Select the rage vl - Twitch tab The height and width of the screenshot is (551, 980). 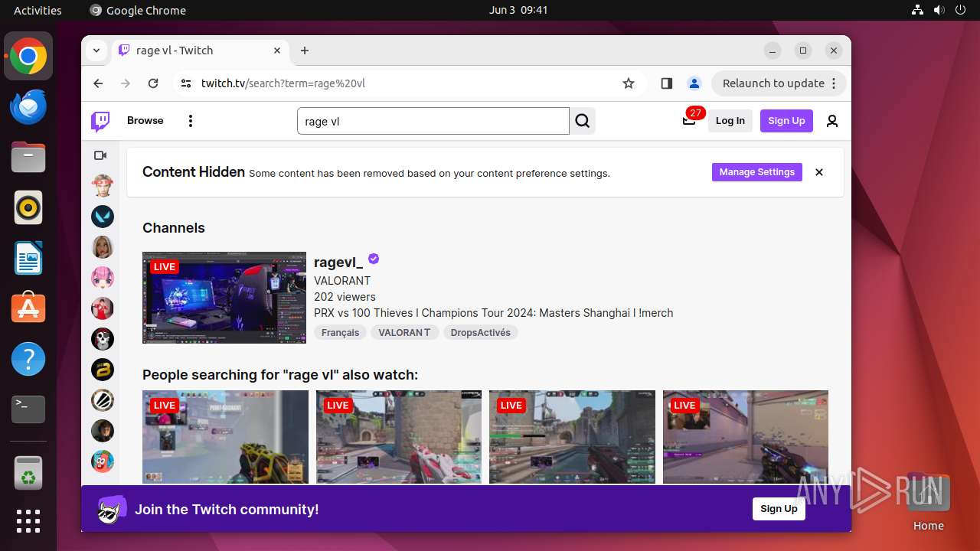click(x=201, y=51)
